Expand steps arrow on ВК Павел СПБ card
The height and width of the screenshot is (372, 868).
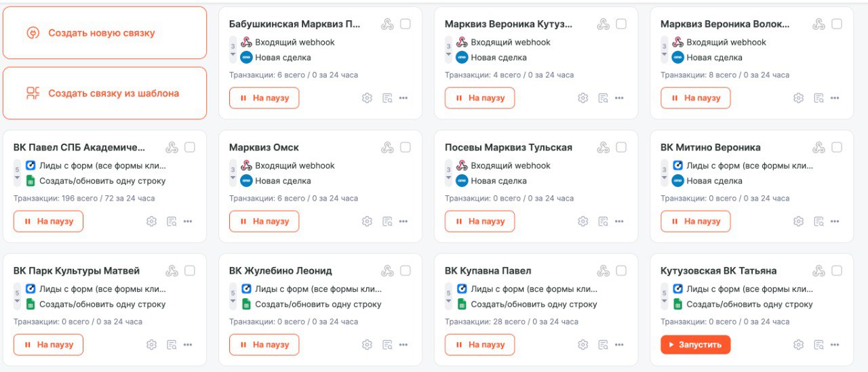point(18,178)
